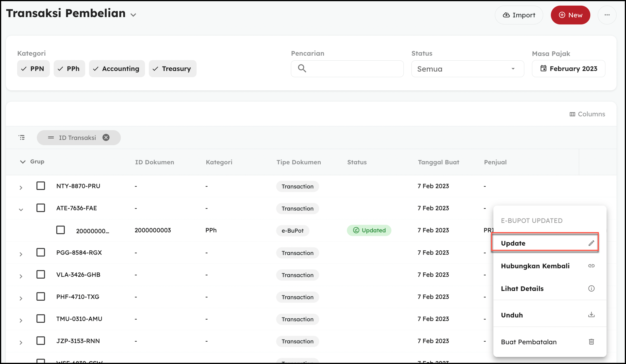The width and height of the screenshot is (626, 364).
Task: Click the download icon next to Unduh
Action: (x=591, y=315)
